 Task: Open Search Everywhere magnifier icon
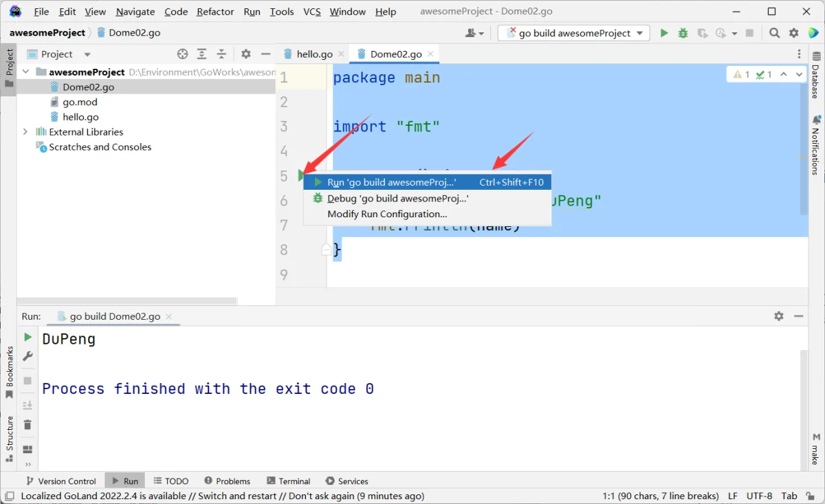775,32
